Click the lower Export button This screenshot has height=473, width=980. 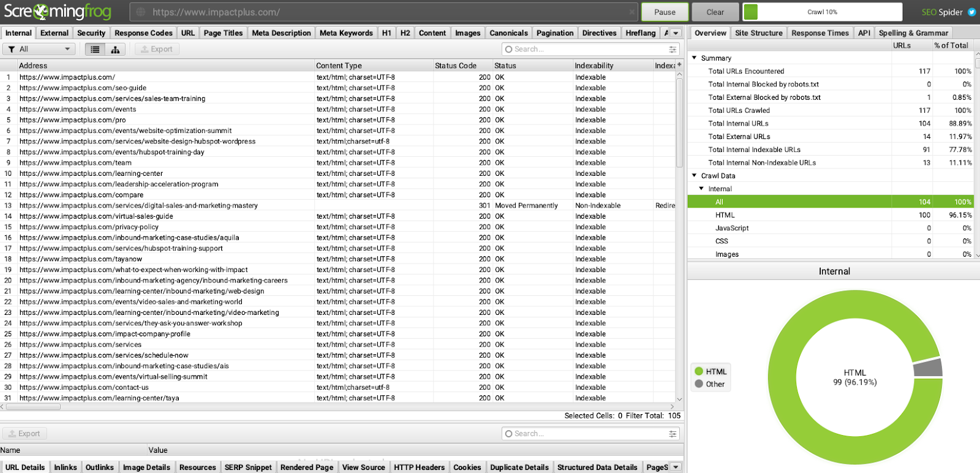click(24, 433)
